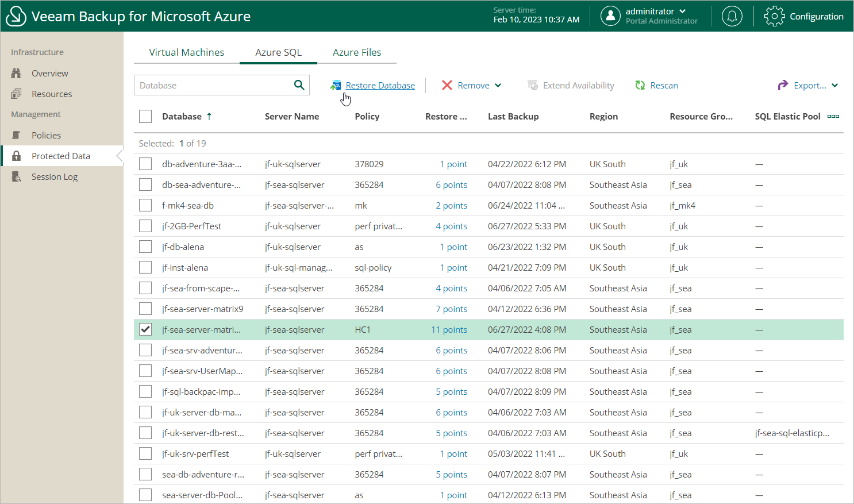Check the jf-db-alena database checkbox
This screenshot has height=504, width=854.
point(145,247)
